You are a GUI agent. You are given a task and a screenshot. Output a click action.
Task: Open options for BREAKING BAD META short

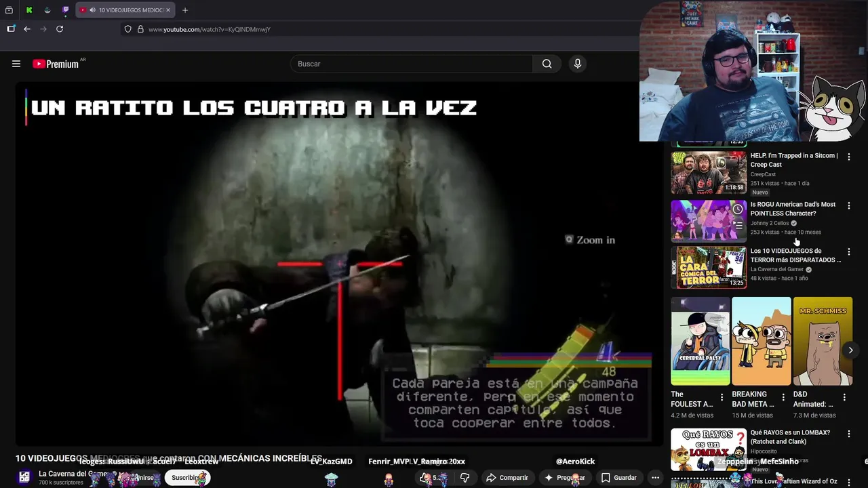[x=783, y=397]
